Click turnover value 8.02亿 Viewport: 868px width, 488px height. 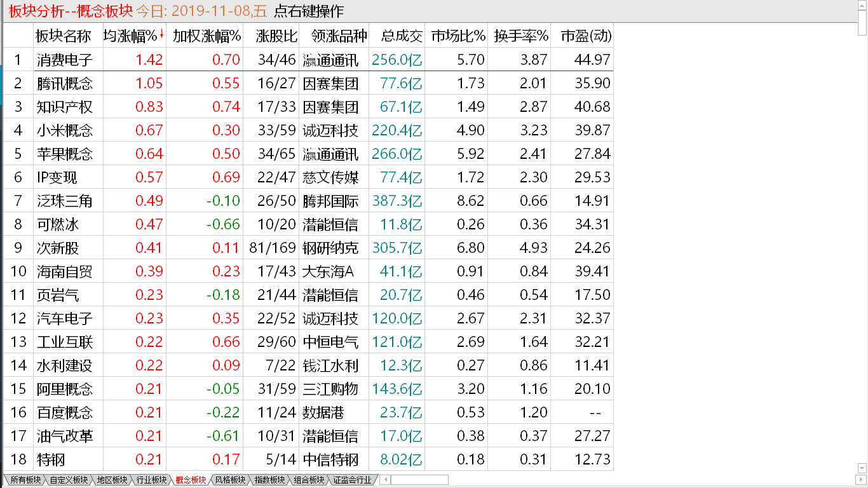click(x=402, y=459)
